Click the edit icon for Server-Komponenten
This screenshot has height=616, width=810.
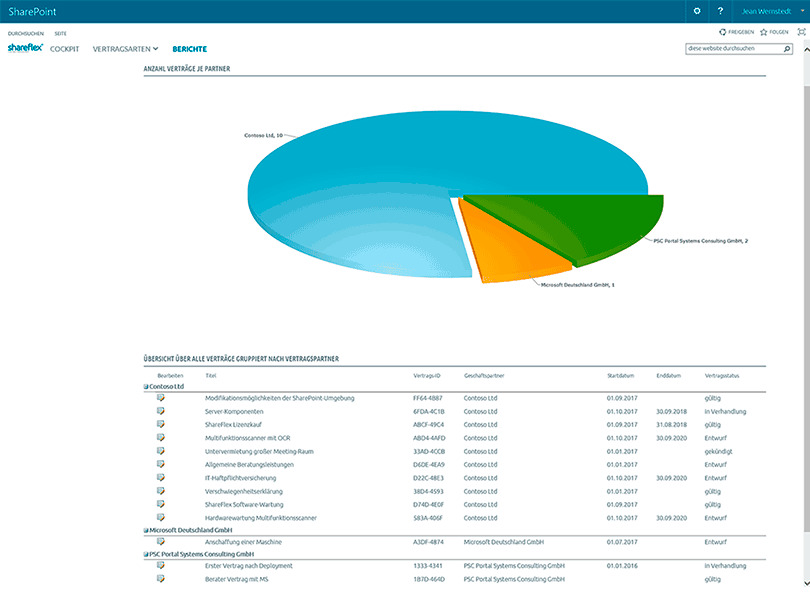(x=160, y=411)
